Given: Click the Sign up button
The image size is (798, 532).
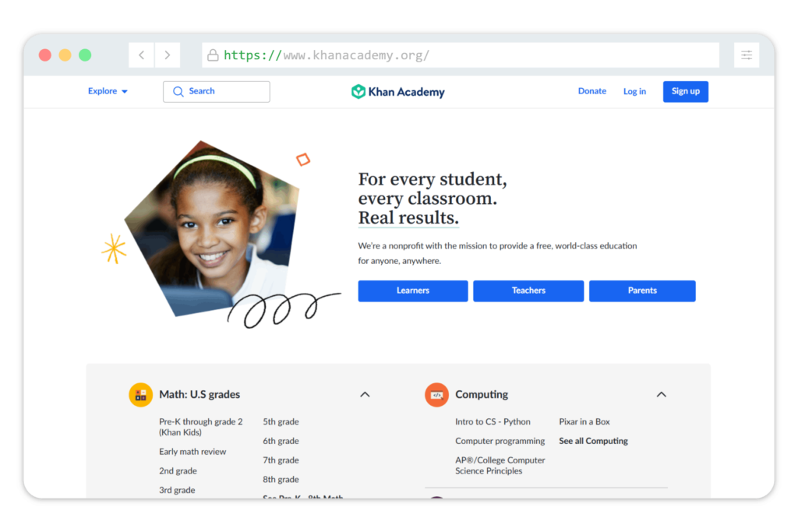Looking at the screenshot, I should pos(686,92).
